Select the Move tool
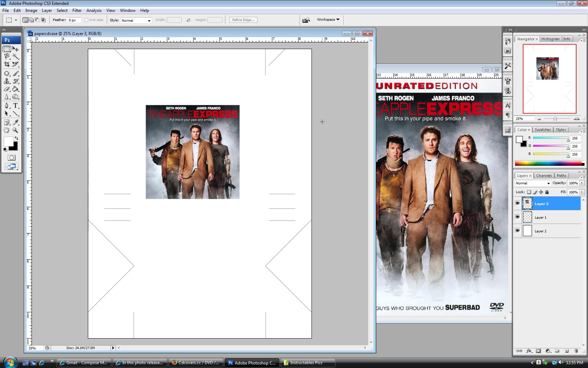The height and width of the screenshot is (368, 588). (x=16, y=49)
